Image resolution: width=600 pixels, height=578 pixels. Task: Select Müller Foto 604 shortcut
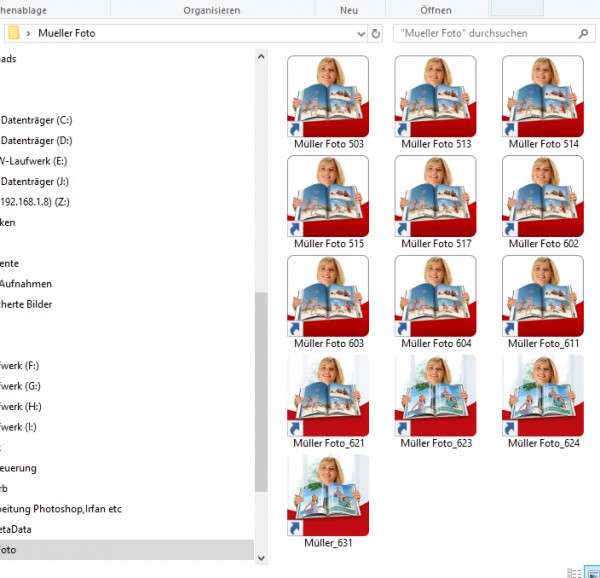(x=435, y=296)
